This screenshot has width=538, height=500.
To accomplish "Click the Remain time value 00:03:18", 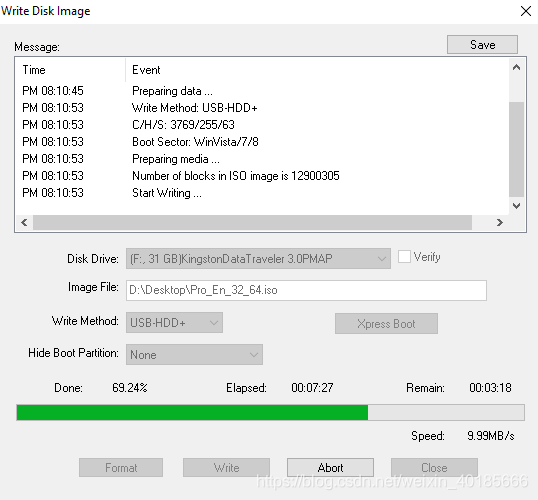I will [490, 388].
